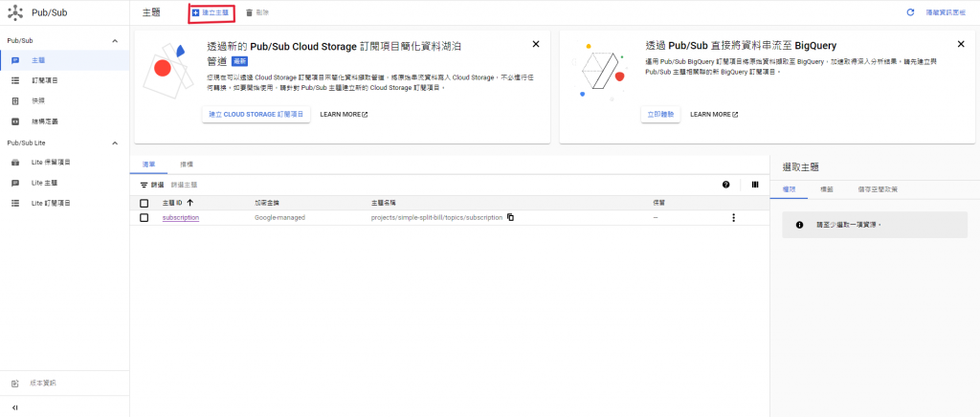The width and height of the screenshot is (980, 417).
Task: Toggle the select-all checkbox in the table header
Action: pos(145,203)
